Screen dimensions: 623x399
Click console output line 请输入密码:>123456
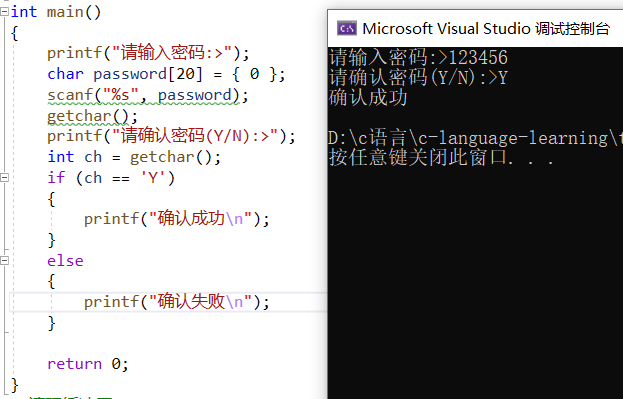(x=418, y=58)
